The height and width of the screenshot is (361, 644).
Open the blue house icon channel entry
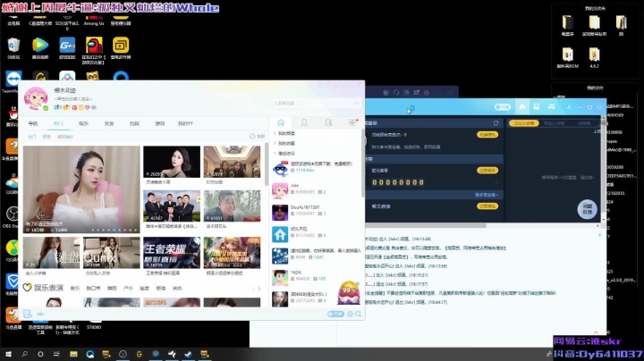click(x=317, y=232)
